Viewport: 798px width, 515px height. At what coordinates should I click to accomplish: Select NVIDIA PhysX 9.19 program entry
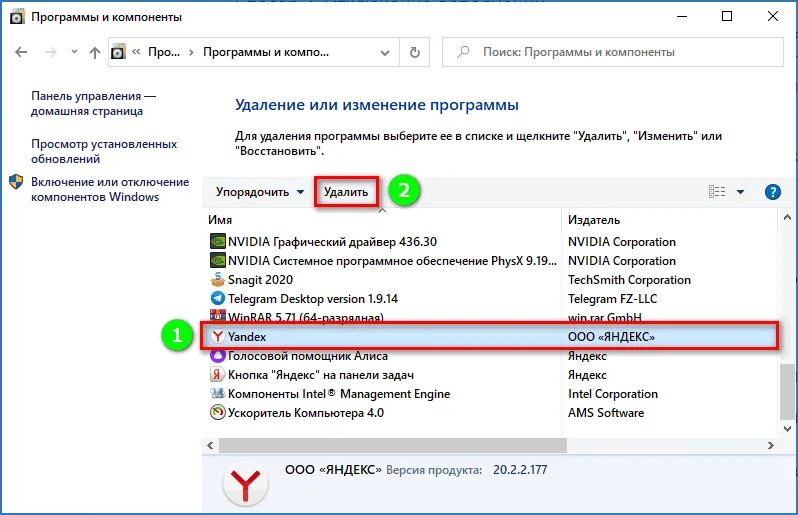coord(392,261)
